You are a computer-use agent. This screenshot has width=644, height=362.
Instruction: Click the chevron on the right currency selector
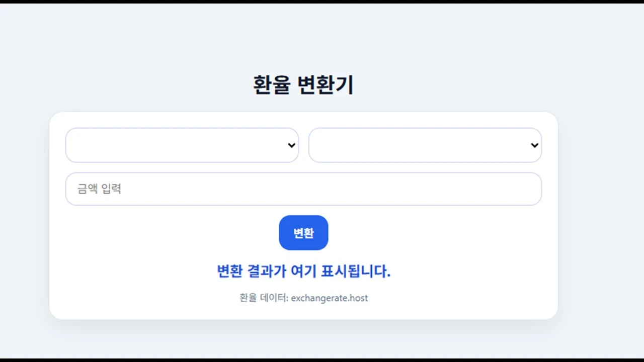(x=534, y=145)
